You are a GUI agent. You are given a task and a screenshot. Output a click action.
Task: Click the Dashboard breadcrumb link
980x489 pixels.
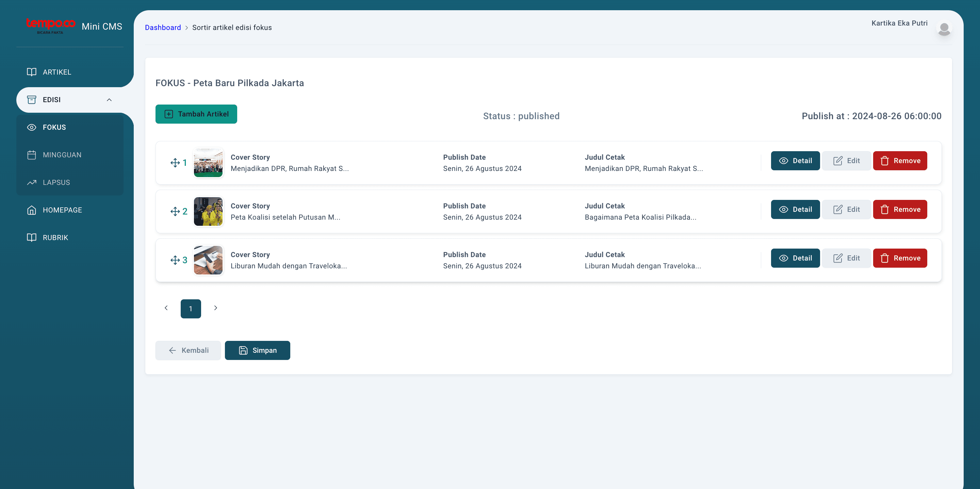[x=163, y=28]
